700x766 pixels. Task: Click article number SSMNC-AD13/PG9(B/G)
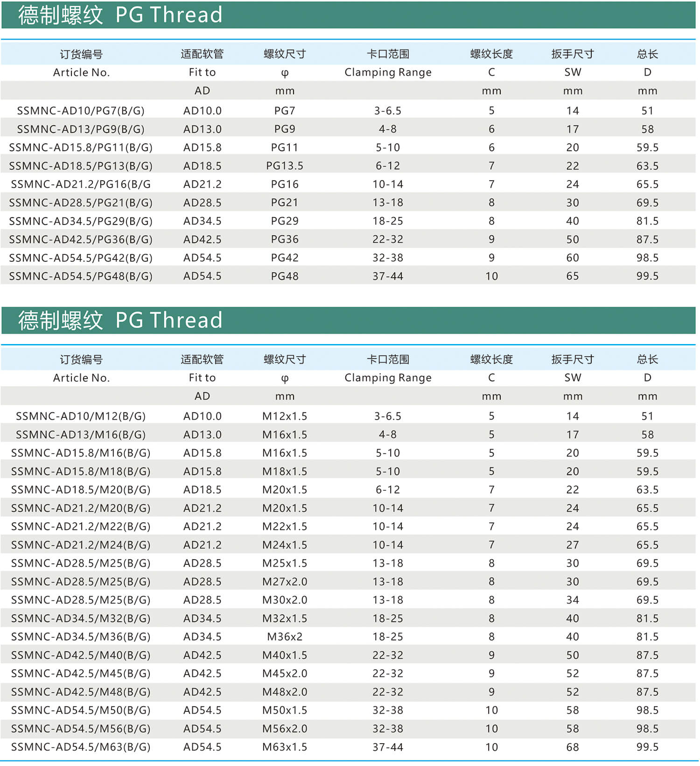pyautogui.click(x=81, y=129)
